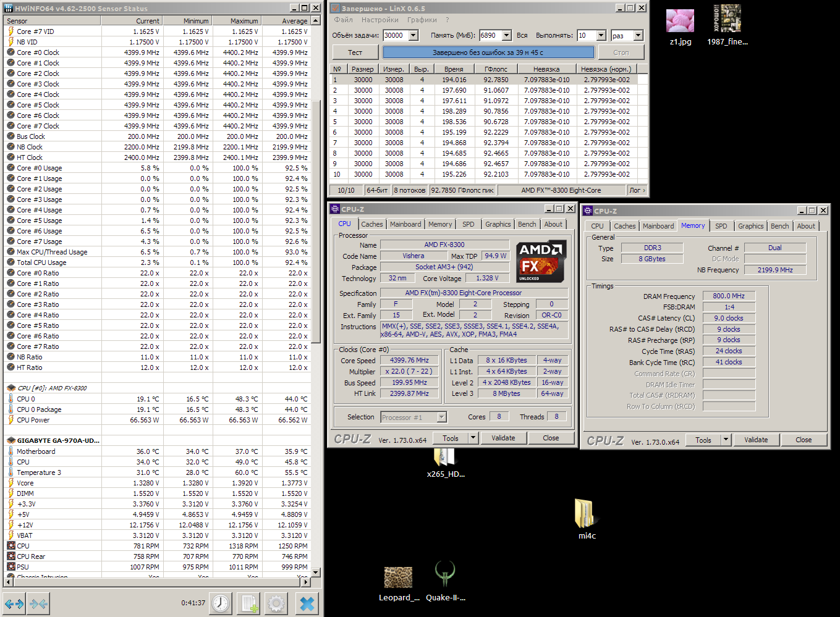Image resolution: width=840 pixels, height=617 pixels.
Task: Select the Quake-II-... desktop icon
Action: click(x=446, y=581)
